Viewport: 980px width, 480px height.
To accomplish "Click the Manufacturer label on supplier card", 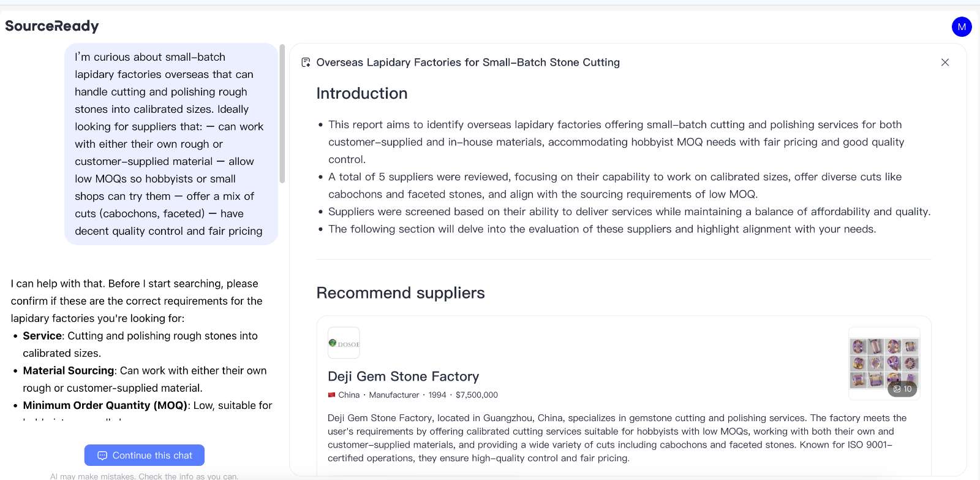I will click(394, 395).
